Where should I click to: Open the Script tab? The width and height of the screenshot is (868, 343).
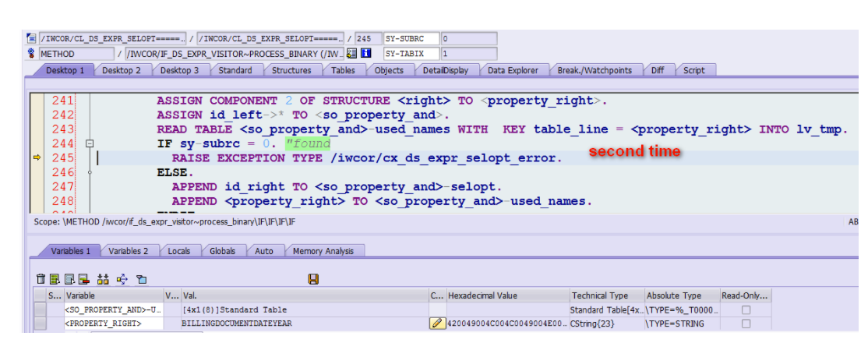coord(693,70)
